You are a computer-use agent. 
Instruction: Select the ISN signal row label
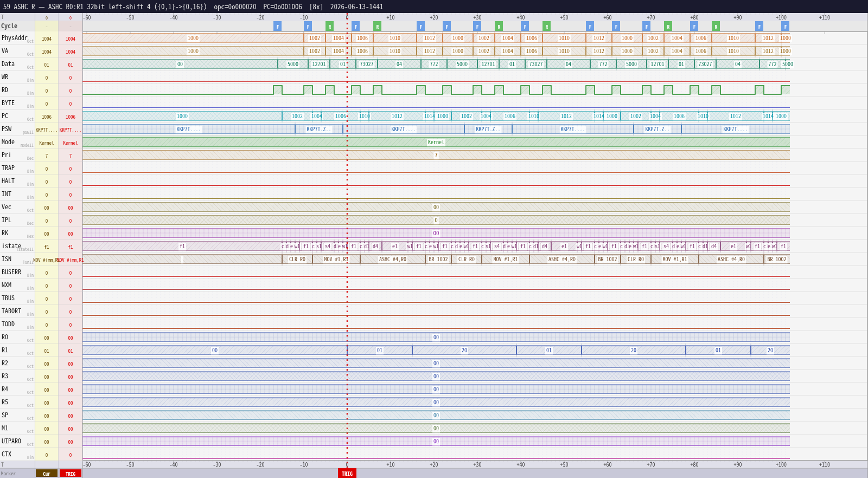tap(7, 259)
